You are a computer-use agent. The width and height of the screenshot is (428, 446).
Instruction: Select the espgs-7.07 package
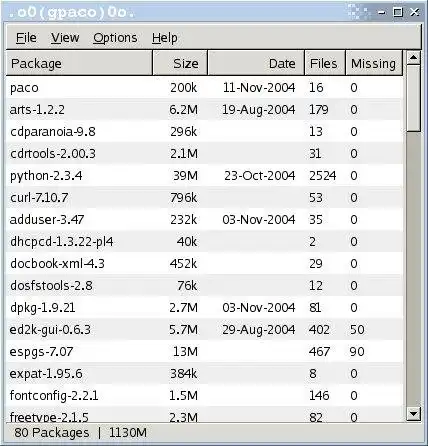204,351
